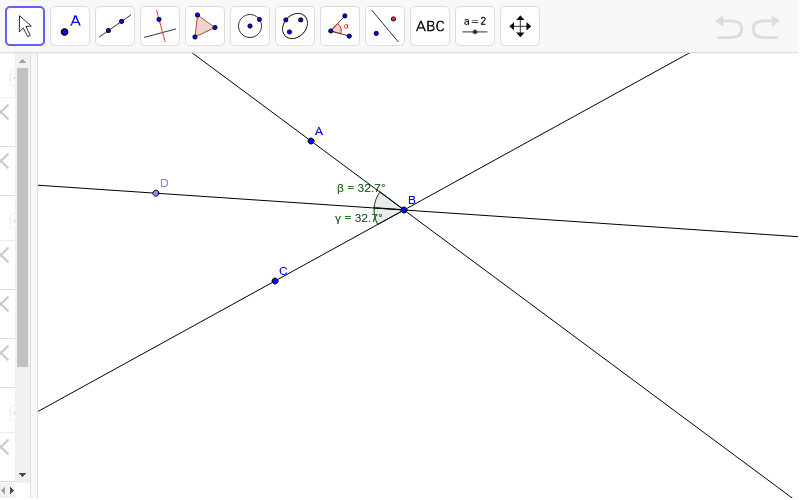
Task: Select point D on the bisector line
Action: point(156,193)
